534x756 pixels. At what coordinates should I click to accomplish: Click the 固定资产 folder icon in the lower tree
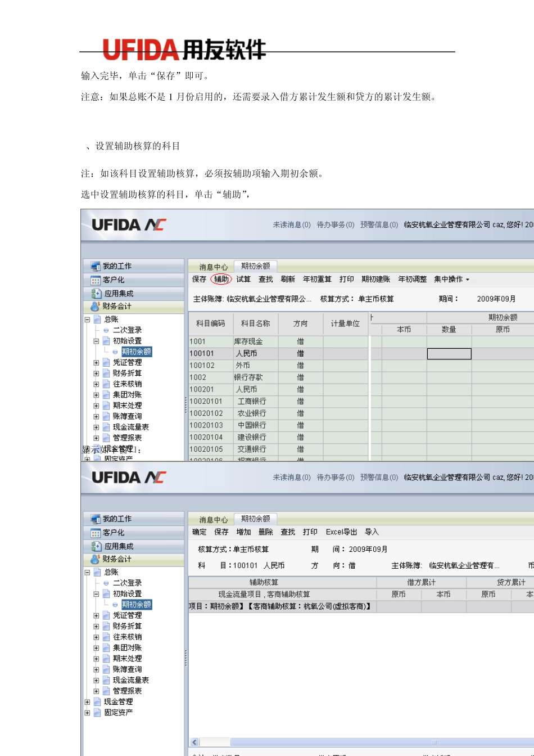tap(98, 713)
